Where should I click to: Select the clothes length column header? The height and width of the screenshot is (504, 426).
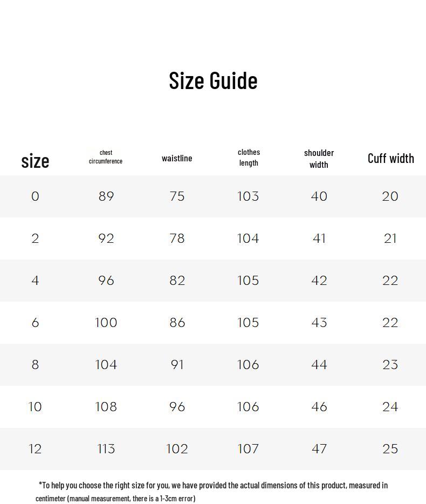249,158
